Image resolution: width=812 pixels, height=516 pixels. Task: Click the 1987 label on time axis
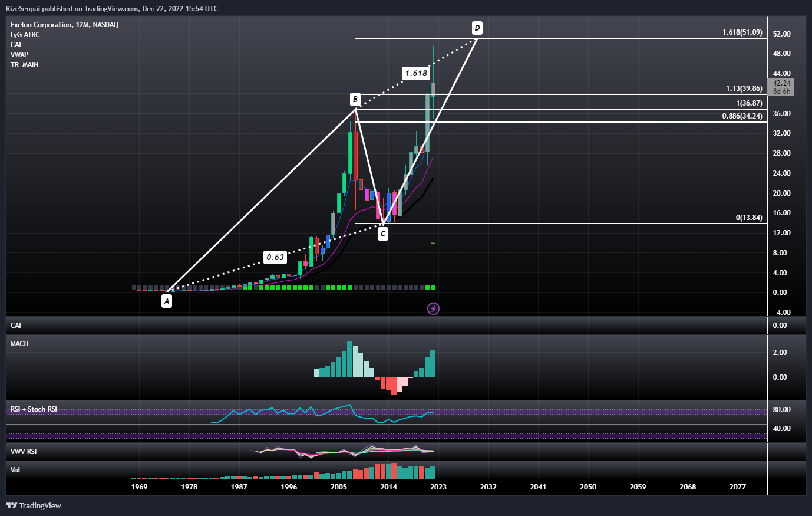pyautogui.click(x=239, y=487)
